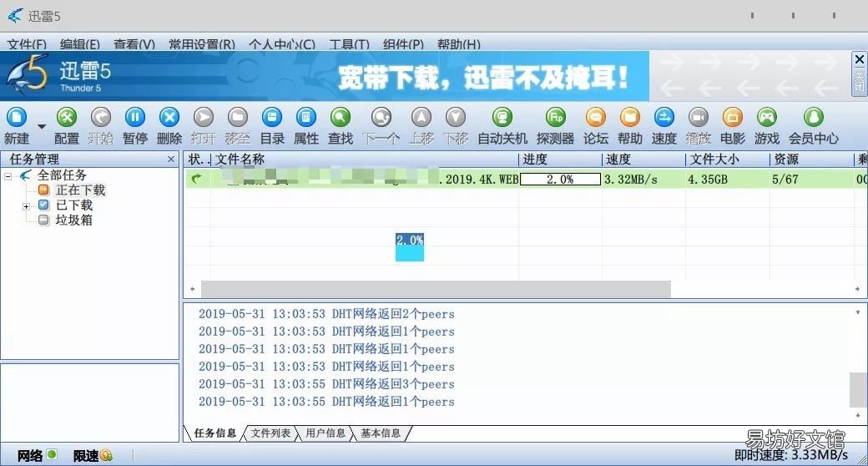This screenshot has height=466, width=868.
Task: Move task up with 上移
Action: click(x=421, y=117)
